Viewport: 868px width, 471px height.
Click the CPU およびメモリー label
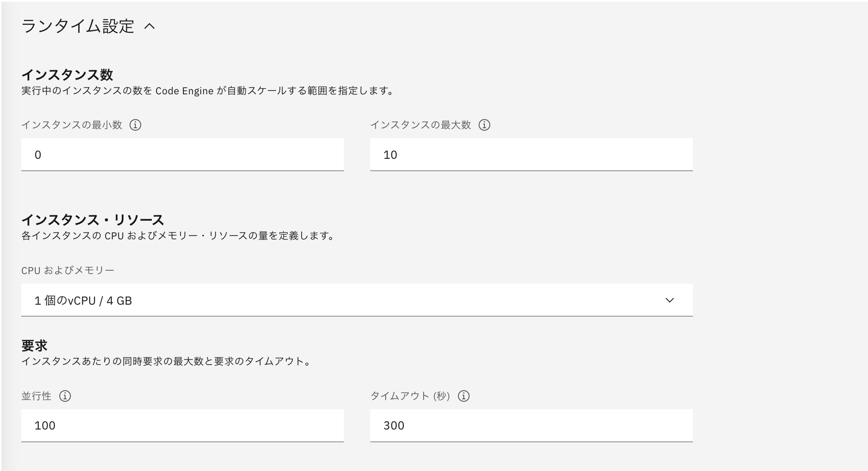click(x=68, y=271)
